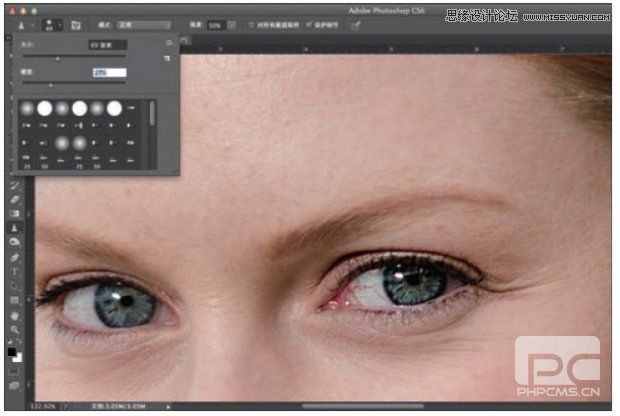This screenshot has height=416, width=620.
Task: Enable Sample All Layers checkbox (对所有图层取样)
Action: click(251, 25)
